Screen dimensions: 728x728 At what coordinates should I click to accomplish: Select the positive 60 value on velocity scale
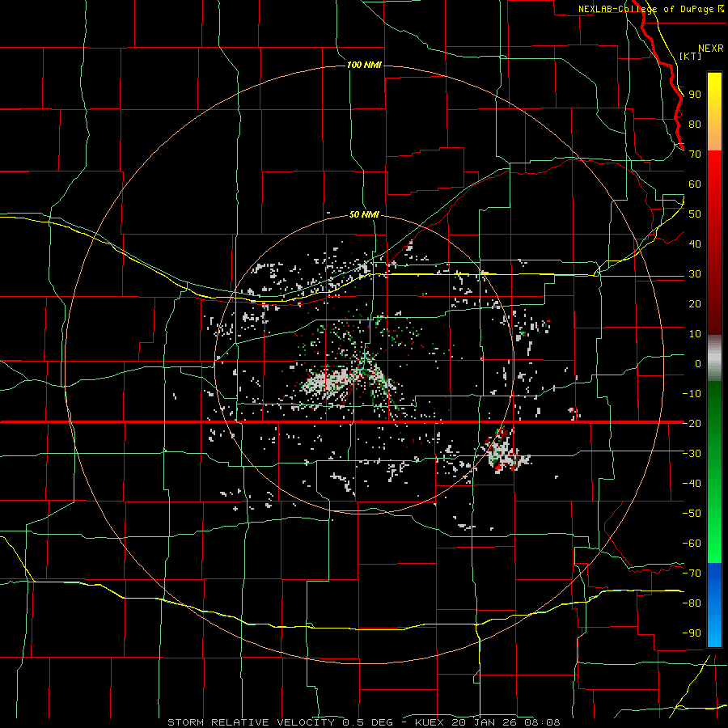(x=695, y=184)
